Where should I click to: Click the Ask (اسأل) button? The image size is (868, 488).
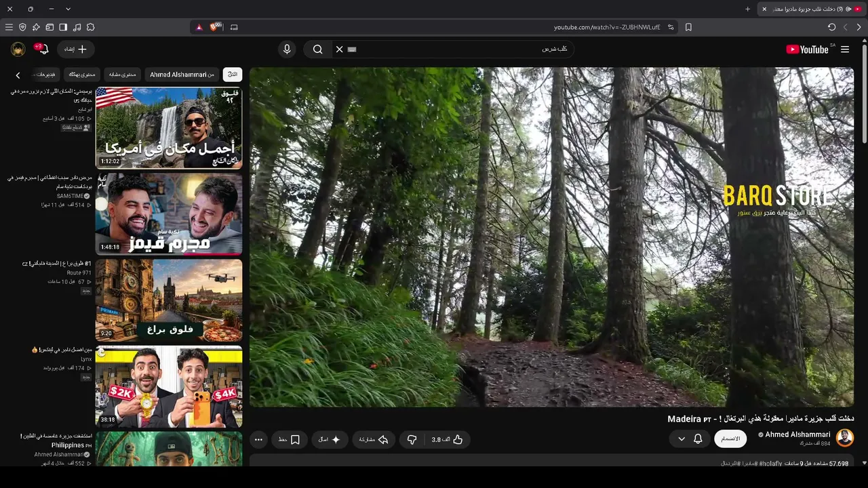pyautogui.click(x=330, y=440)
